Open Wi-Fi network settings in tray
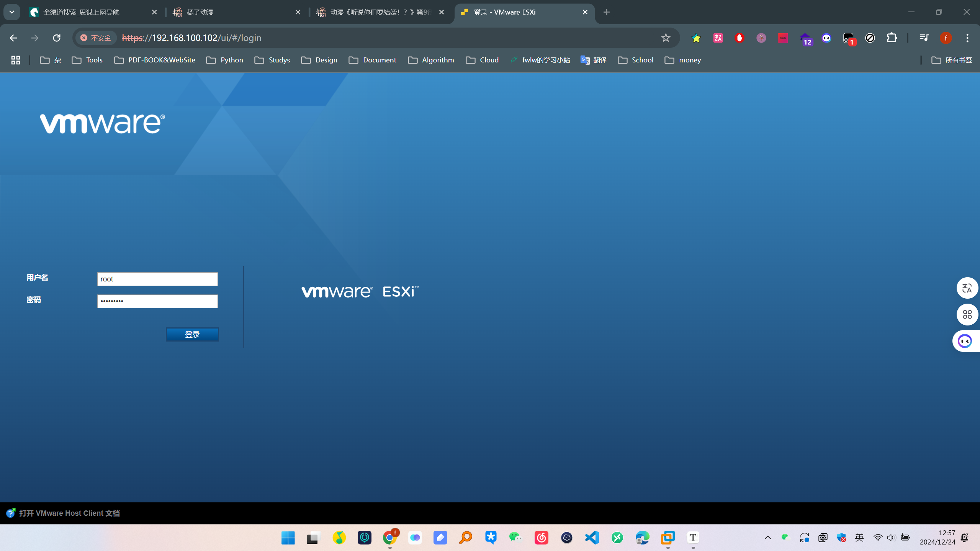The height and width of the screenshot is (551, 980). tap(878, 538)
